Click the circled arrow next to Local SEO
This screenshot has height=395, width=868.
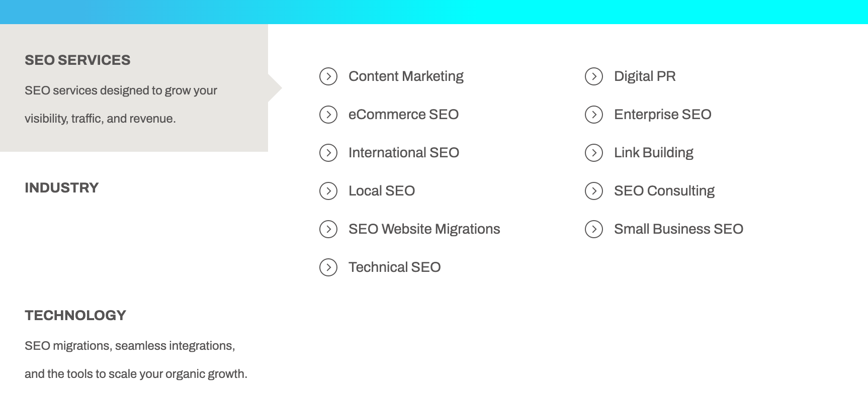[x=328, y=191]
